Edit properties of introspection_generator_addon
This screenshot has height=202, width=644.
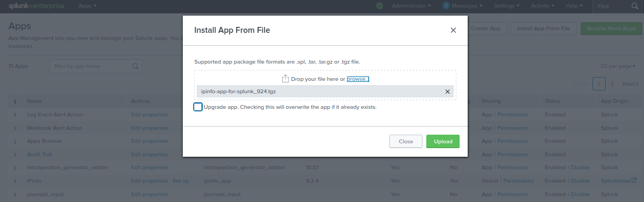tap(149, 168)
